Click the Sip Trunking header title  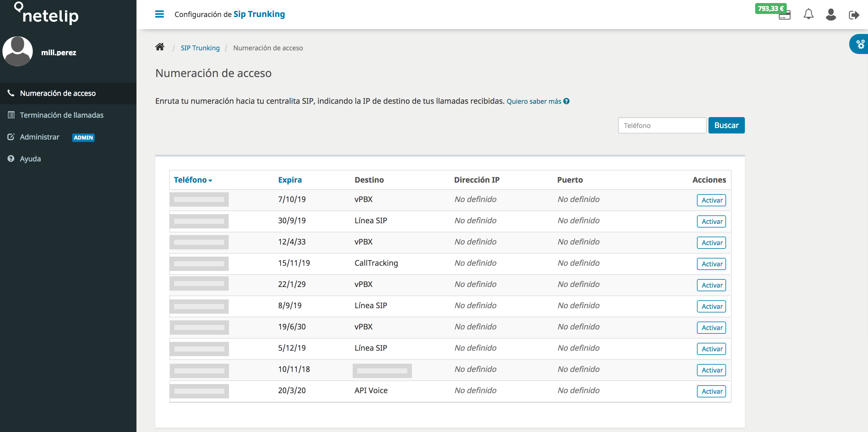[x=259, y=14]
